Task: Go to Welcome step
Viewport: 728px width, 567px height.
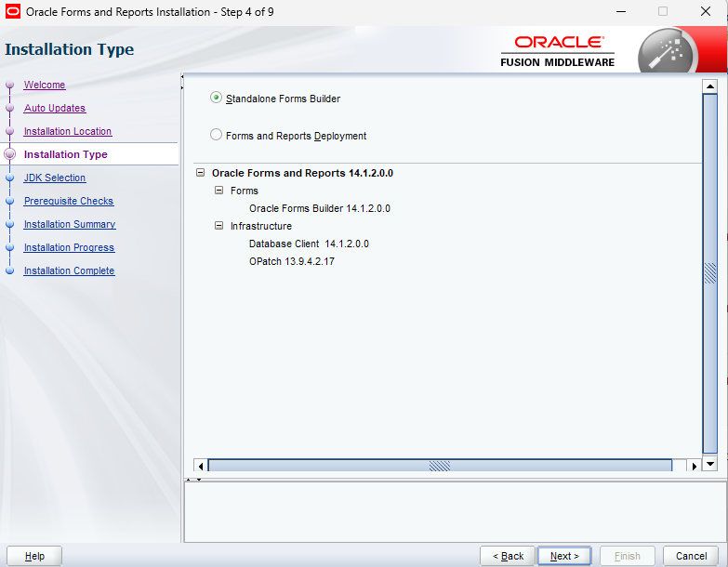Action: (44, 85)
